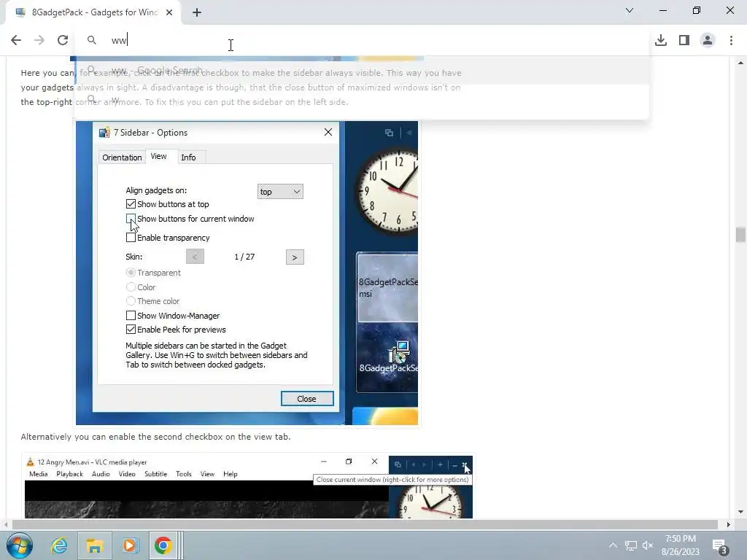Open the Audio menu in the VLC image
This screenshot has height=560, width=747.
(101, 474)
